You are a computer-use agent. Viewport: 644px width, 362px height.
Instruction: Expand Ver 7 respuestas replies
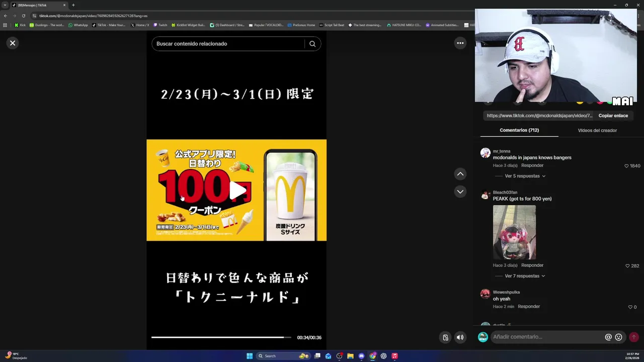(x=525, y=276)
